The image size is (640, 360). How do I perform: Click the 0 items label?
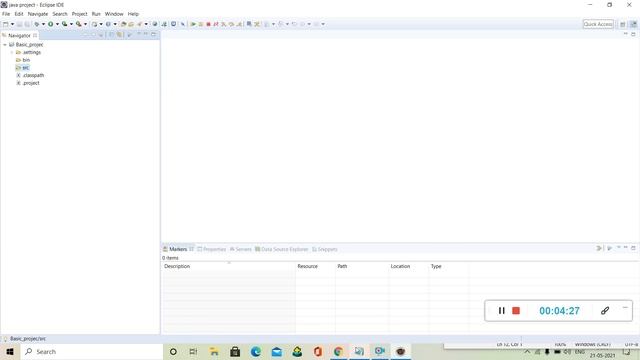coord(170,258)
